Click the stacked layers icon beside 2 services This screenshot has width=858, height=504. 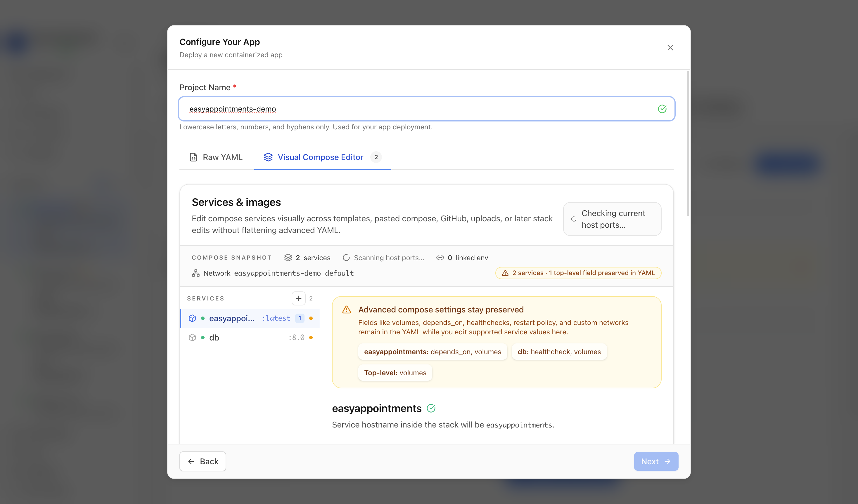pos(288,258)
